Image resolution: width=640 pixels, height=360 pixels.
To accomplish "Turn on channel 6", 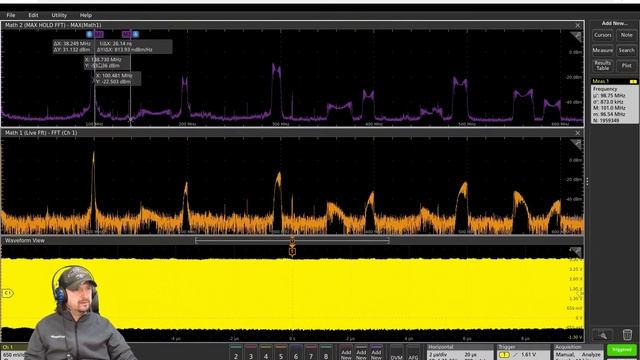I will (x=296, y=353).
